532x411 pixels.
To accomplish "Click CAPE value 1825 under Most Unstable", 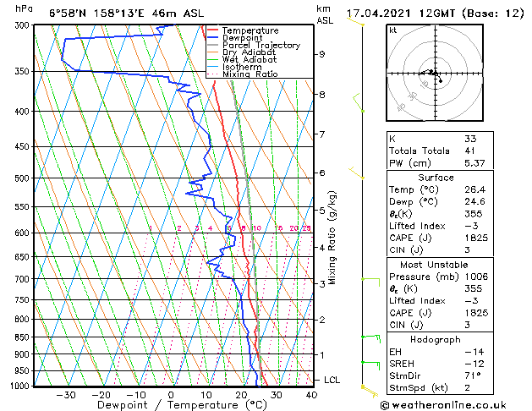I will [x=476, y=313].
